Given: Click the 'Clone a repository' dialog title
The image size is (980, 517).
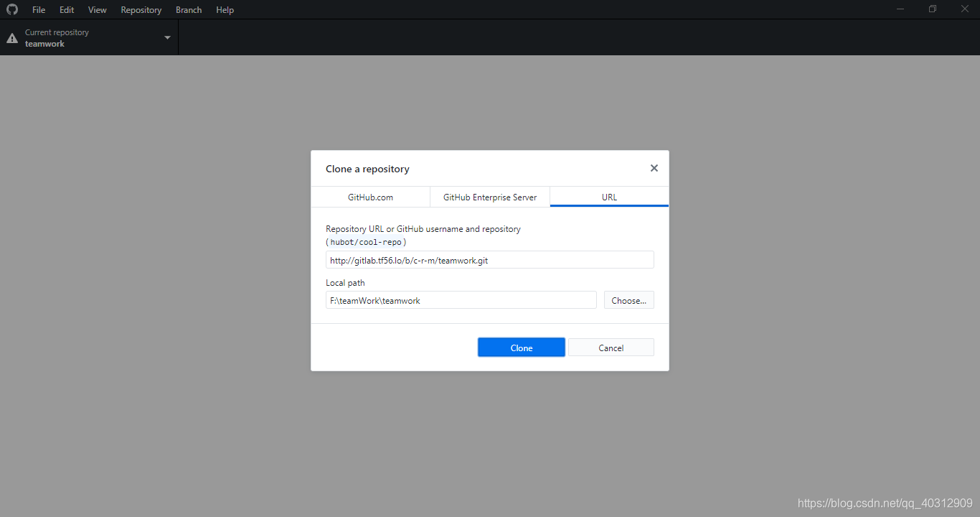Looking at the screenshot, I should click(x=367, y=169).
